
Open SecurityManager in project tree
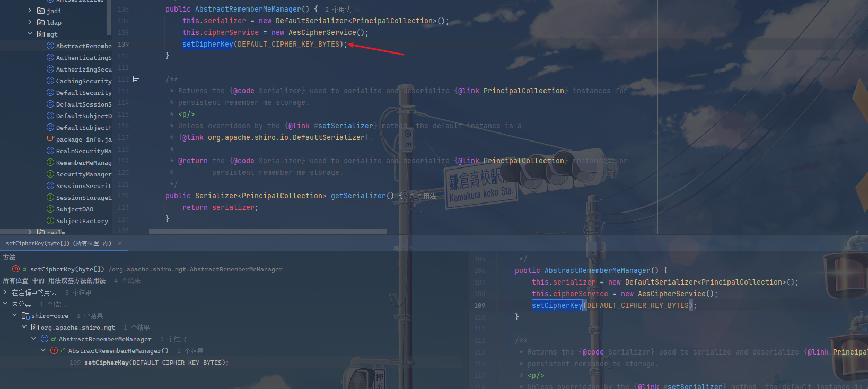(x=84, y=174)
